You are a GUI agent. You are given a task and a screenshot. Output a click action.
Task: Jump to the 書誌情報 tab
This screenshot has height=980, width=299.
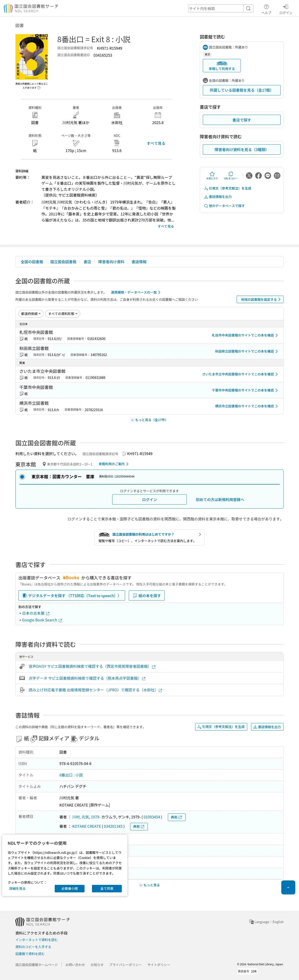tap(139, 262)
